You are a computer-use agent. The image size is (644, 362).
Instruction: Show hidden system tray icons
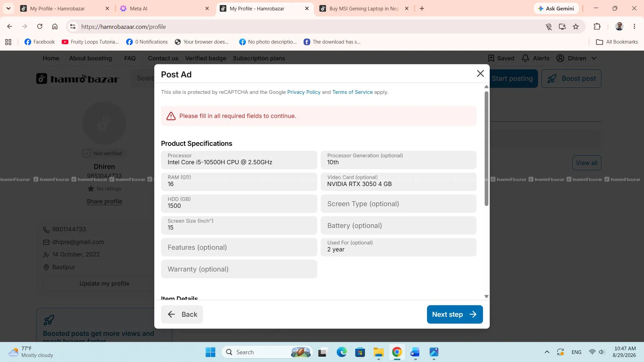pyautogui.click(x=547, y=352)
